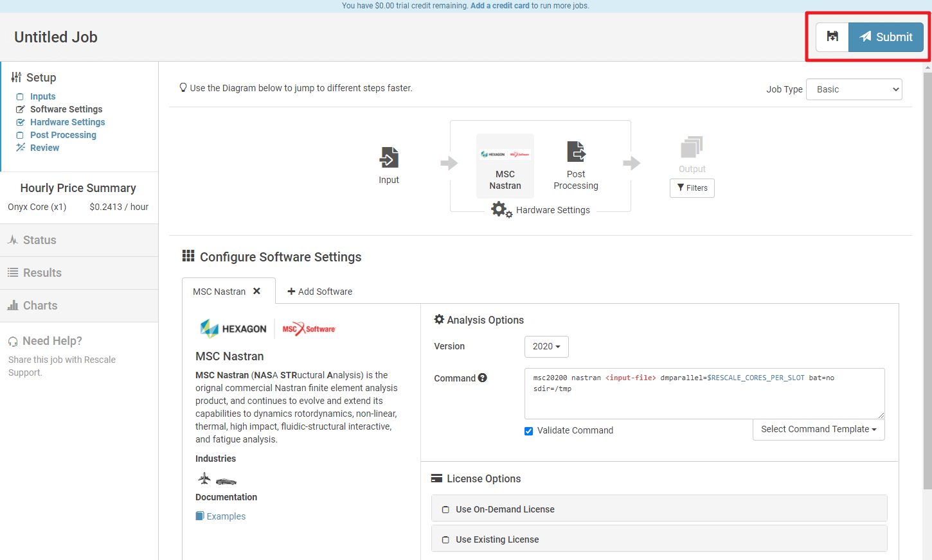The width and height of the screenshot is (932, 560).
Task: Select Use On-Demand License option
Action: pyautogui.click(x=445, y=510)
